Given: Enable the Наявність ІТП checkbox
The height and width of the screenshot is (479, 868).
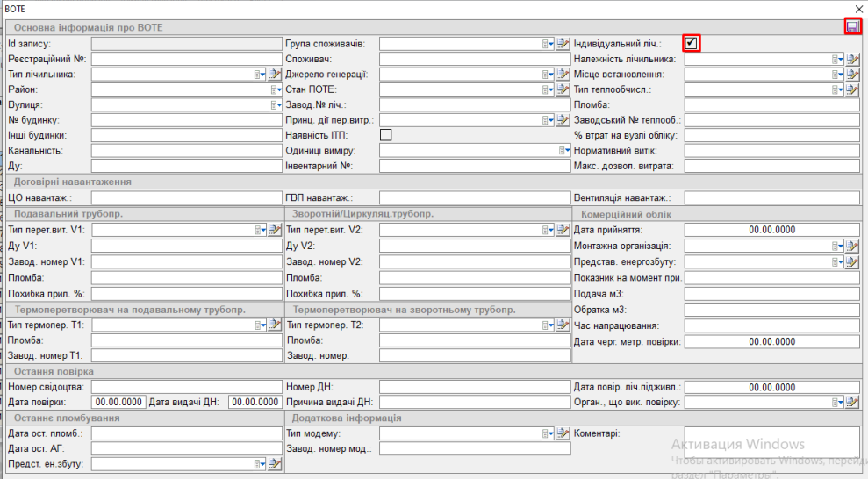Looking at the screenshot, I should [385, 135].
